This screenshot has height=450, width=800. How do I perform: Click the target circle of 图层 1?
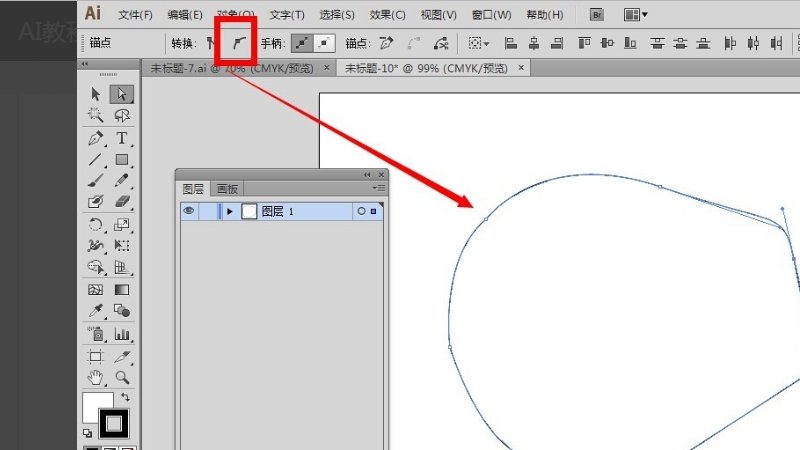coord(361,211)
